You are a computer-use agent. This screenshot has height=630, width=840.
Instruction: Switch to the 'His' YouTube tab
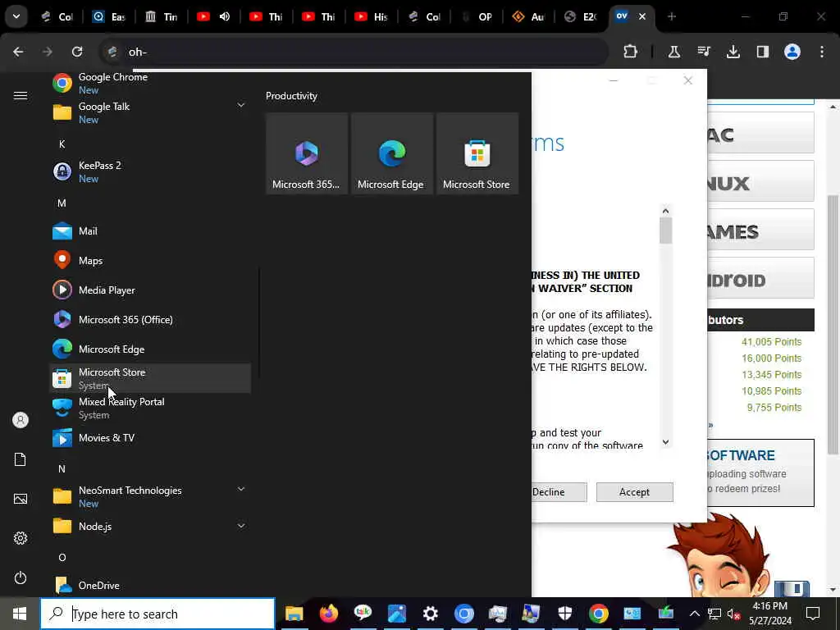(372, 16)
